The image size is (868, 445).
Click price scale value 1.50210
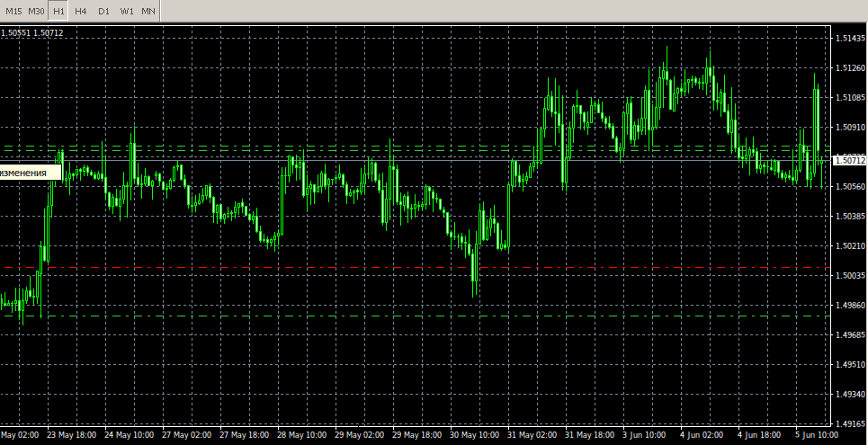click(x=850, y=245)
